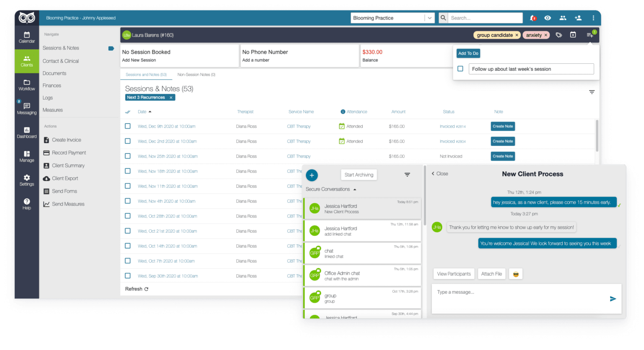Click the Type a message field

pos(520,292)
